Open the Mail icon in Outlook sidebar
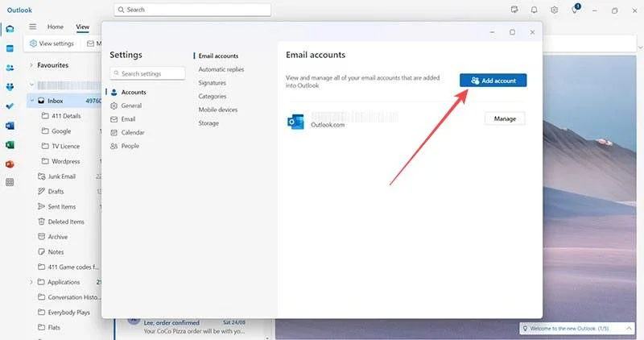 point(10,29)
